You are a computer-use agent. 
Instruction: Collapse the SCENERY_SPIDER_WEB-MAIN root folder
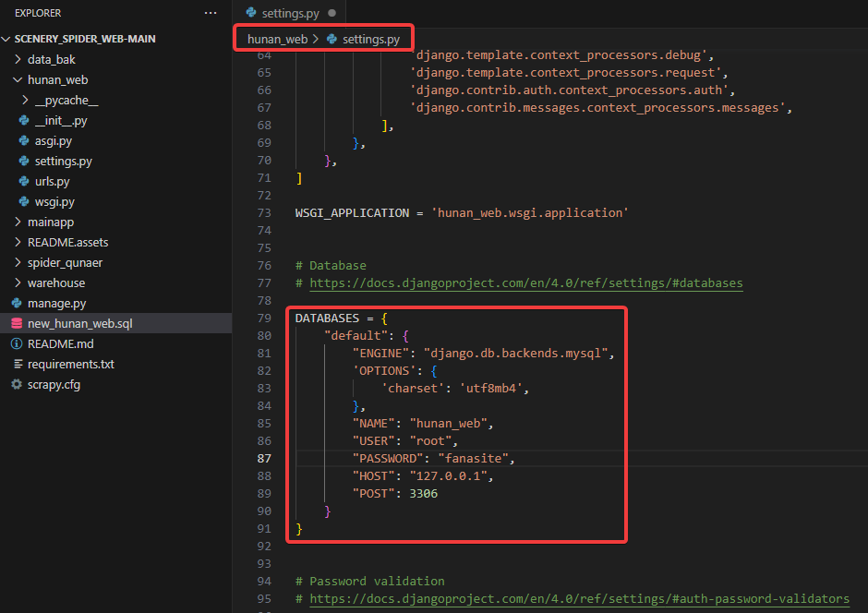click(x=7, y=39)
